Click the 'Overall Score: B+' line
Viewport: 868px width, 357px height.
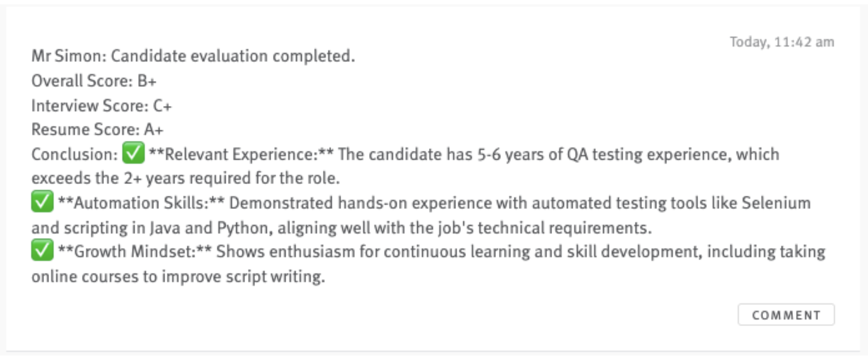pyautogui.click(x=94, y=81)
